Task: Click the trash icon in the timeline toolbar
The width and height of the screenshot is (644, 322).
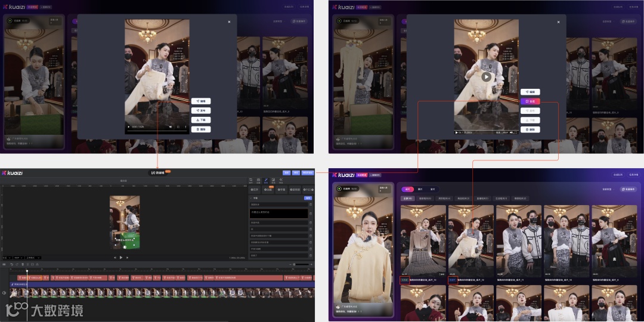Action: [x=22, y=264]
